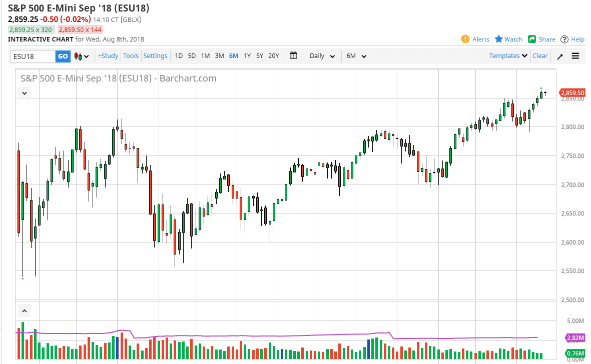
Task: Pop out chart with arrow icon
Action: (560, 56)
